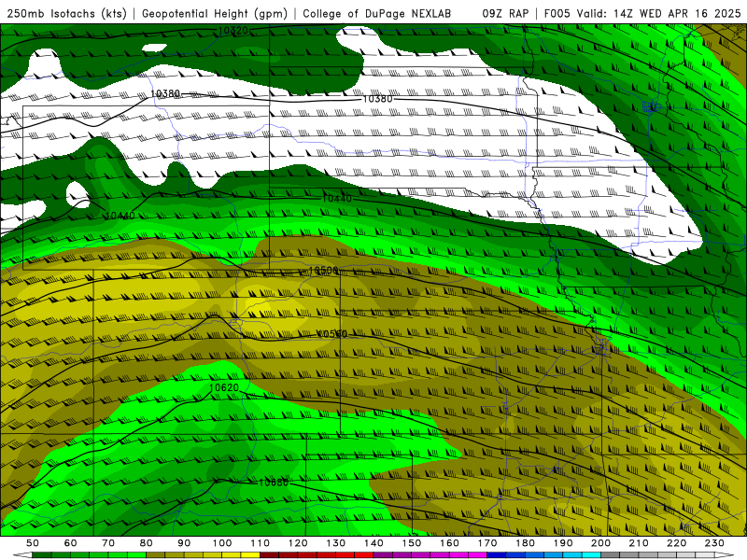The image size is (747, 560).
Task: Click the '70' color scale label
Action: (x=108, y=543)
